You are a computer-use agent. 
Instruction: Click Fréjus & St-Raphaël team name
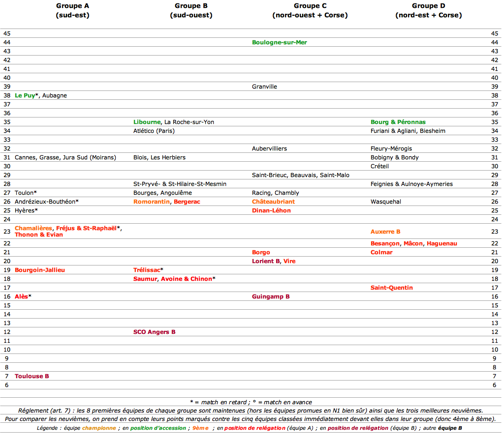(x=86, y=228)
